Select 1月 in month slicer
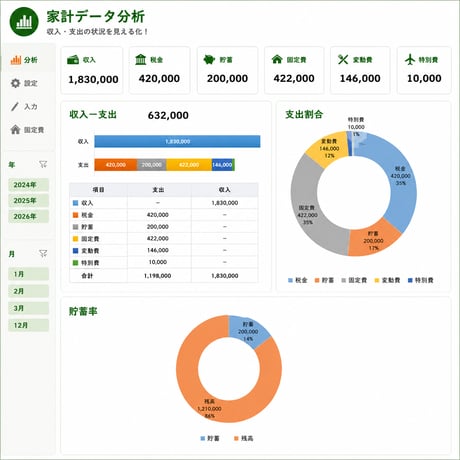The image size is (460, 460). (x=29, y=274)
